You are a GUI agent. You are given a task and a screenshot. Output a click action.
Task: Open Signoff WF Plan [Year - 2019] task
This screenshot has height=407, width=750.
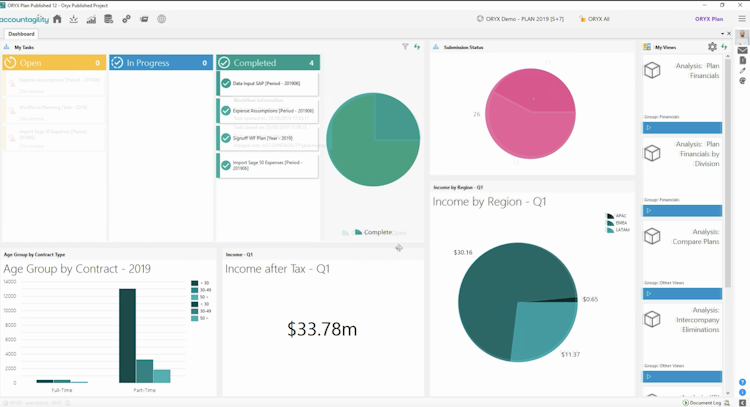pos(268,138)
